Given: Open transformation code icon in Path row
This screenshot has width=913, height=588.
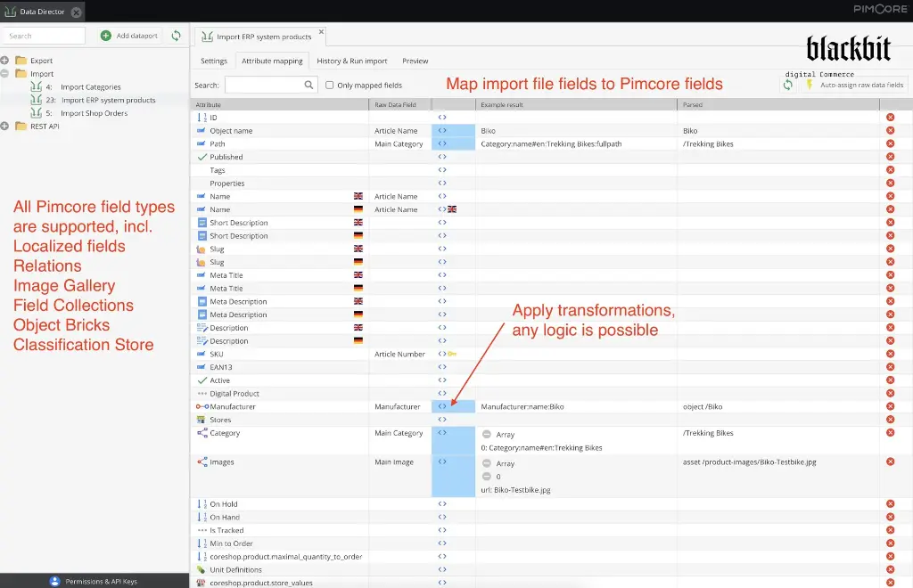Looking at the screenshot, I should [442, 143].
